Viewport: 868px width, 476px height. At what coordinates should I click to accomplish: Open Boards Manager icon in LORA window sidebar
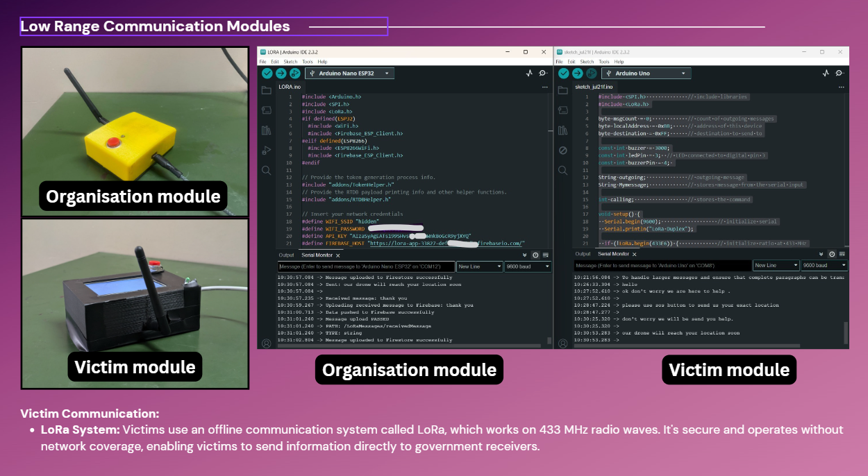tap(266, 110)
